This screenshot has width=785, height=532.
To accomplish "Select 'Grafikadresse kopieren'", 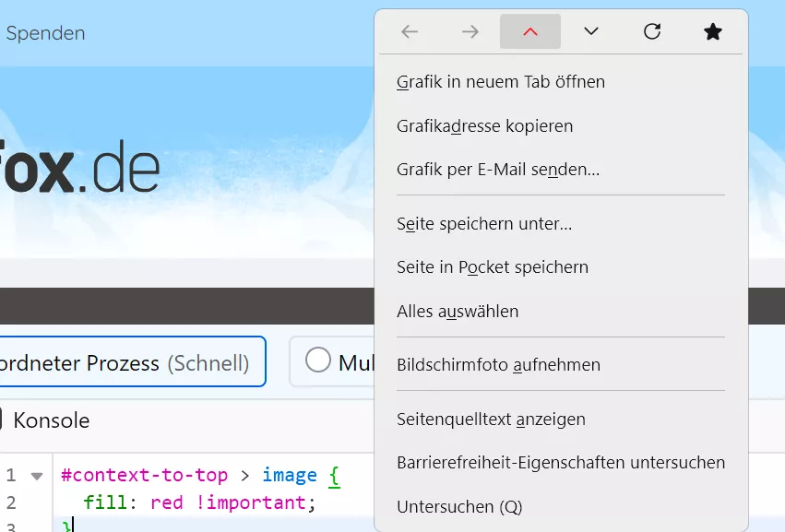I will click(x=561, y=125).
